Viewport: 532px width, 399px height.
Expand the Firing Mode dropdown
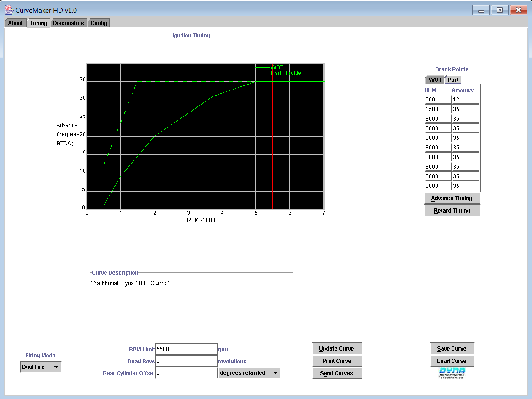(x=41, y=367)
